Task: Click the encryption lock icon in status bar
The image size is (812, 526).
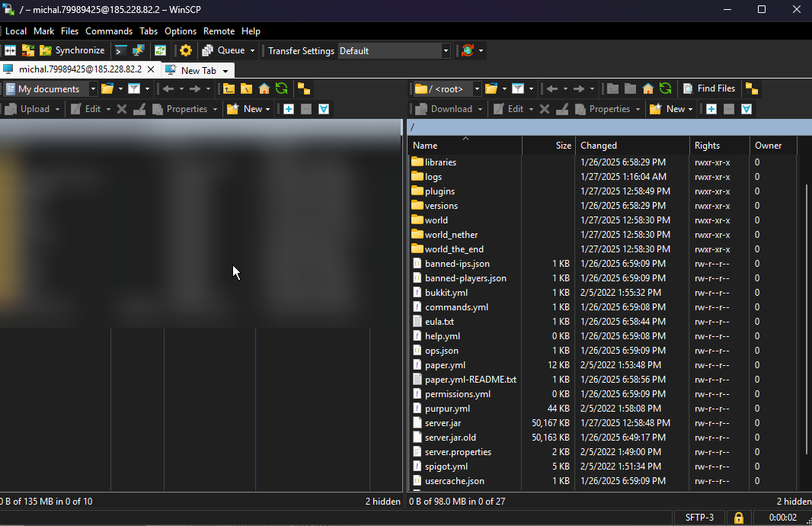Action: 738,517
